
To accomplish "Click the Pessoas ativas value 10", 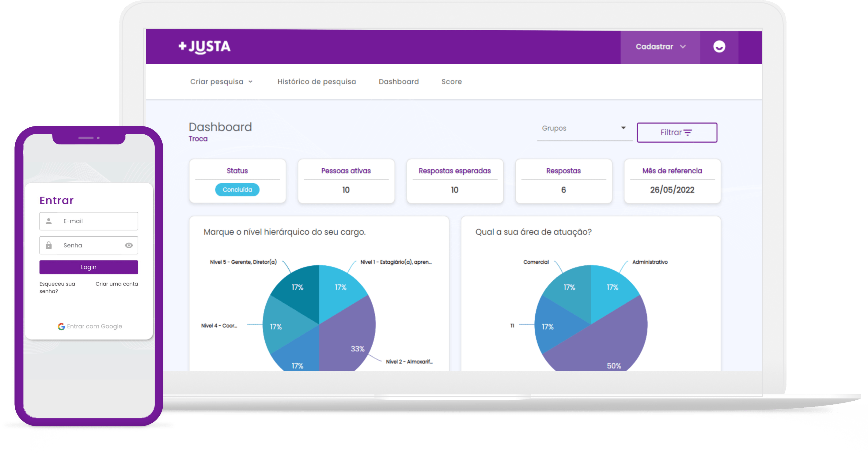I will click(x=346, y=190).
